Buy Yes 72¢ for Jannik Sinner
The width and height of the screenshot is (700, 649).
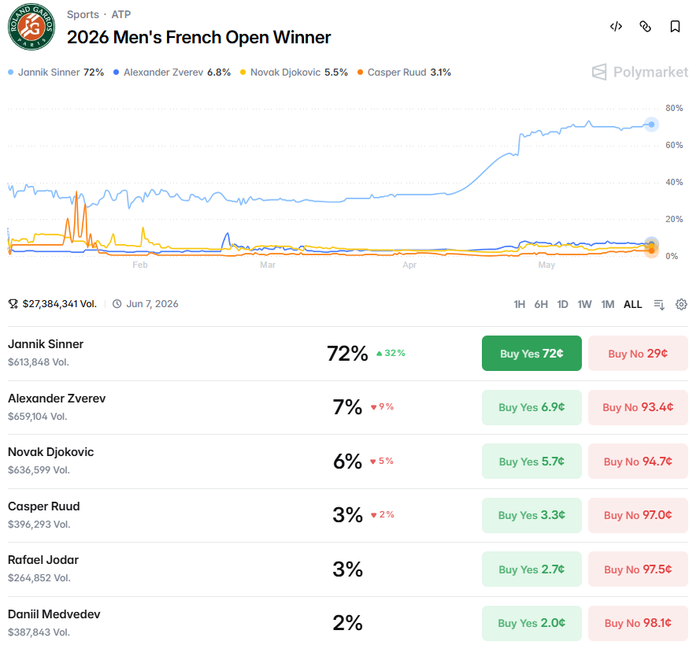pos(532,354)
